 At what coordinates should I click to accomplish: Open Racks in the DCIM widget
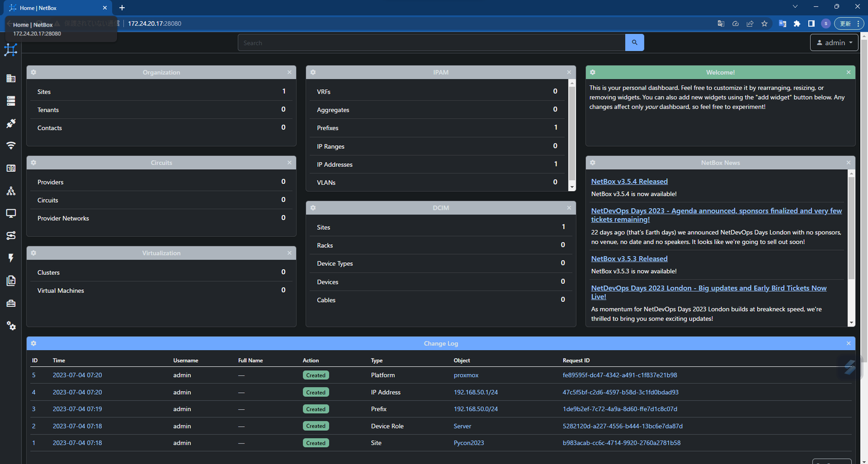pos(325,245)
